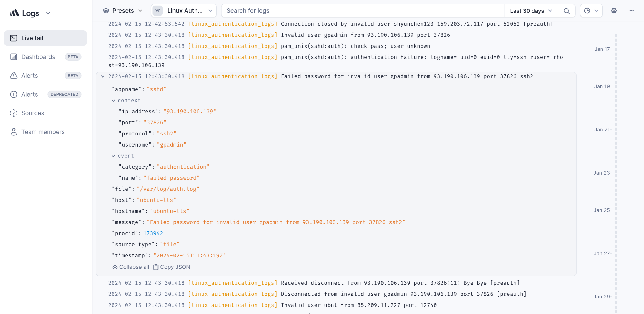Click the clock history icon
Screen dimensions: 644x314
[587, 11]
